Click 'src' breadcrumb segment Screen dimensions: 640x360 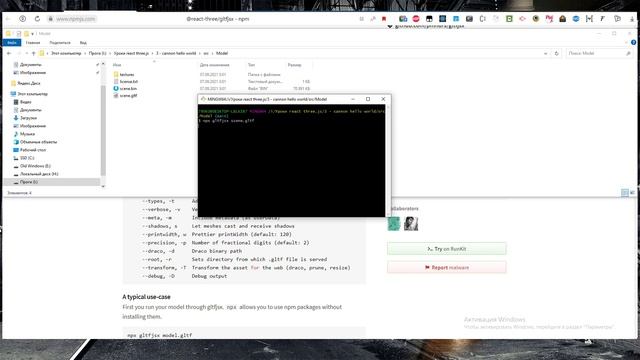pyautogui.click(x=206, y=53)
